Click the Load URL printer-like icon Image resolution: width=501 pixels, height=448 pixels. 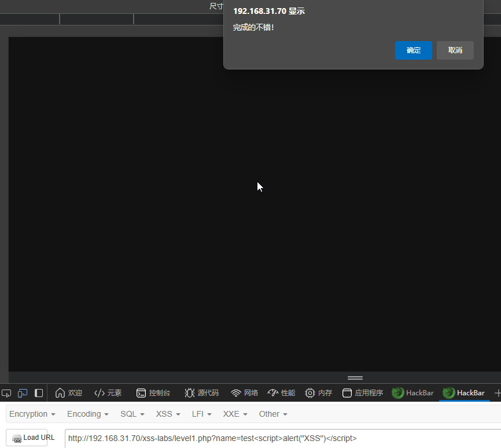pyautogui.click(x=17, y=438)
